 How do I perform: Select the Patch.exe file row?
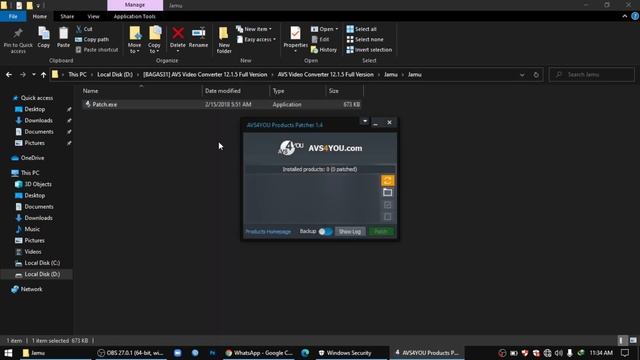(x=222, y=104)
